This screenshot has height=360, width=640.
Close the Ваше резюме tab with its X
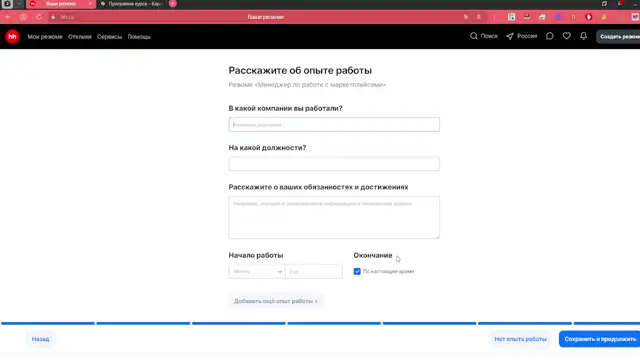(90, 4)
